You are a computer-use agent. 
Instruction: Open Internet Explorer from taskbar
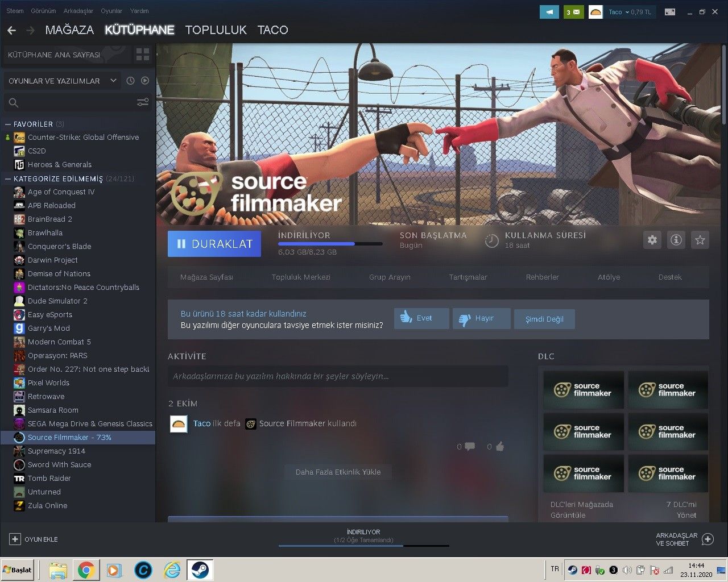click(172, 569)
